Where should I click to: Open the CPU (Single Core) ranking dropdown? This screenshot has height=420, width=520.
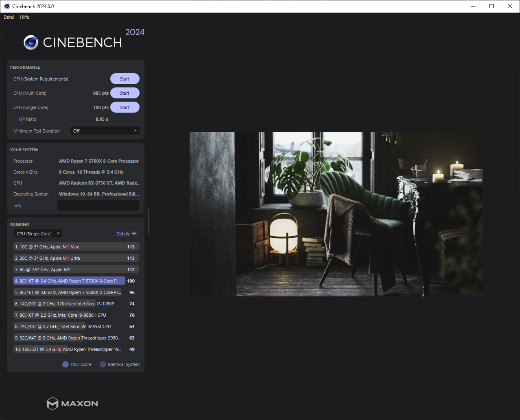(x=38, y=234)
